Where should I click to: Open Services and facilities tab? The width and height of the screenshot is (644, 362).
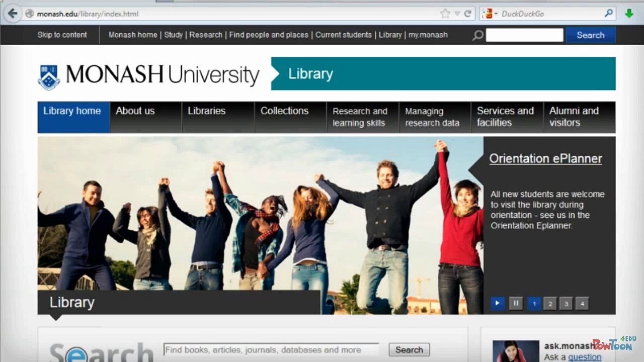pos(507,117)
